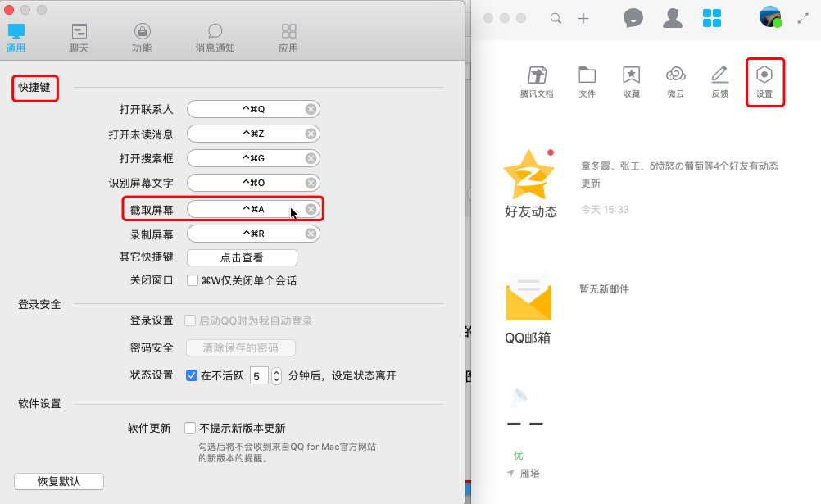
Task: Click the profile avatar in QQ window
Action: 770,16
